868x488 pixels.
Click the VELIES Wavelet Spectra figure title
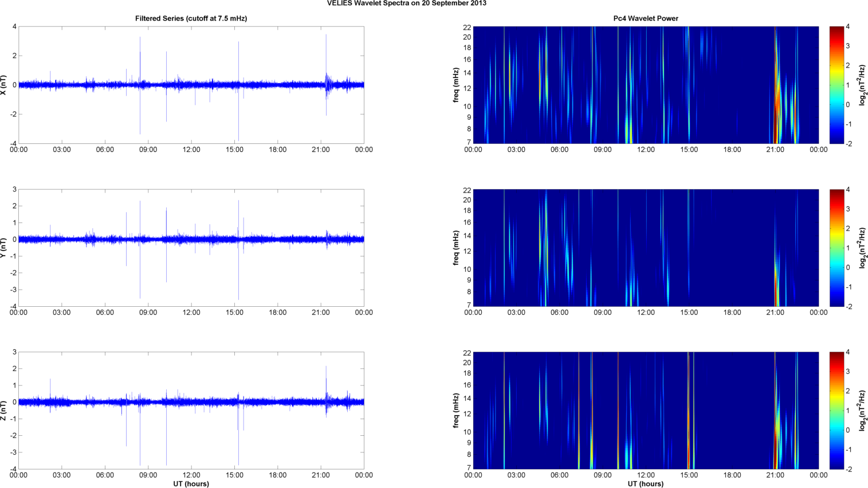coord(406,3)
